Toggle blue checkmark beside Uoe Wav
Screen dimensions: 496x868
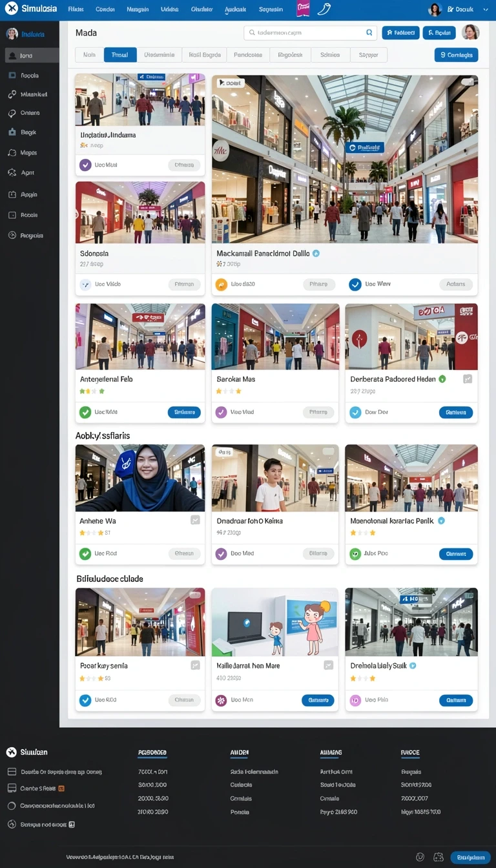355,284
